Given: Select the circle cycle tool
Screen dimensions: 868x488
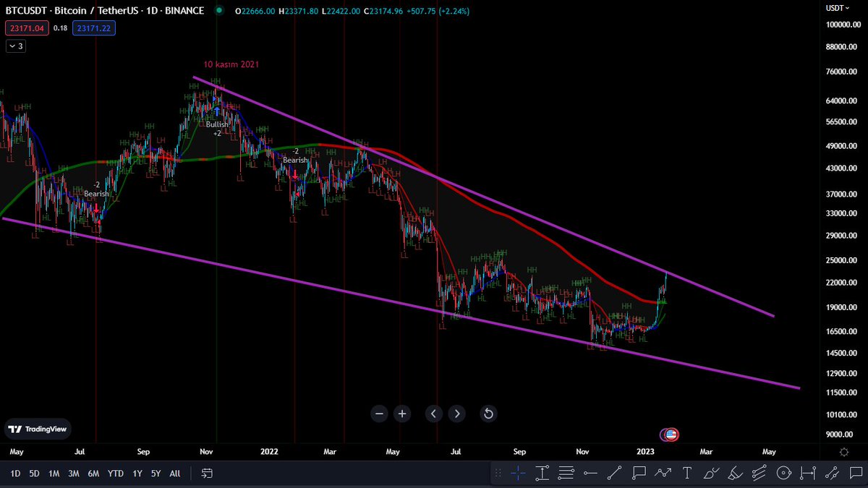Looking at the screenshot, I should tap(783, 474).
